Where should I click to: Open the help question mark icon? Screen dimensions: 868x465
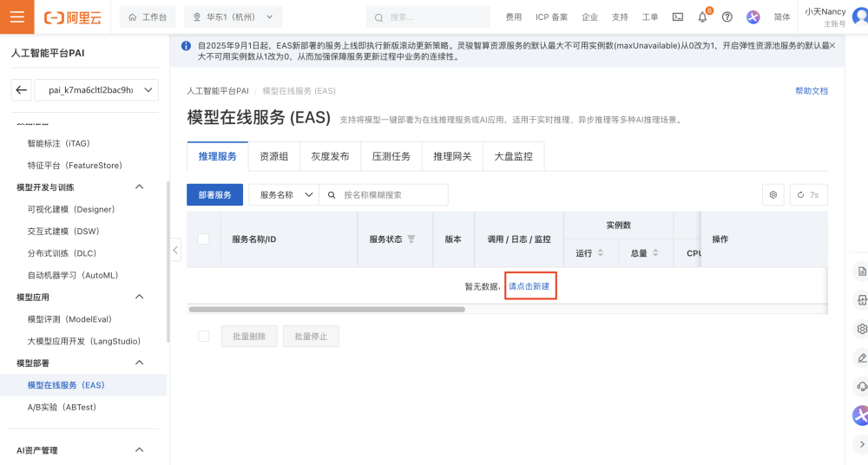click(x=727, y=17)
